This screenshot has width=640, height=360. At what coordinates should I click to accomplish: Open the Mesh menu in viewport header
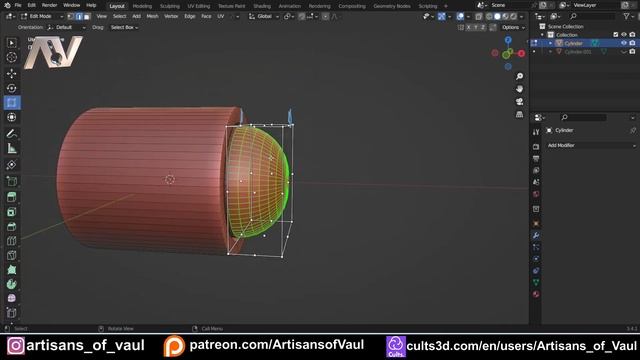[152, 16]
